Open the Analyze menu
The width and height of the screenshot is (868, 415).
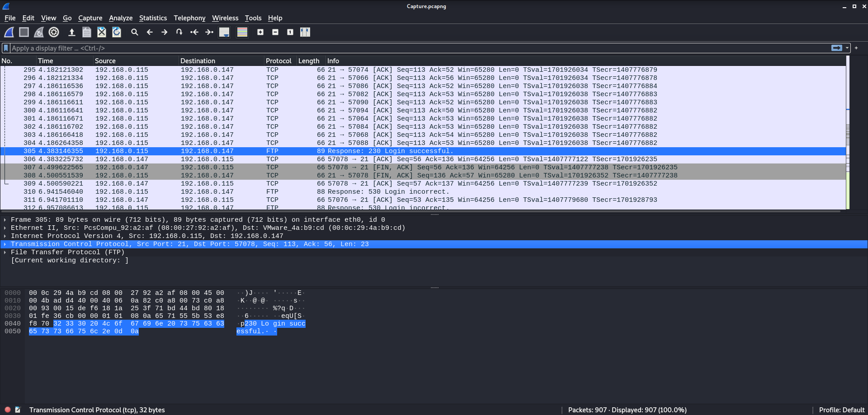click(121, 18)
